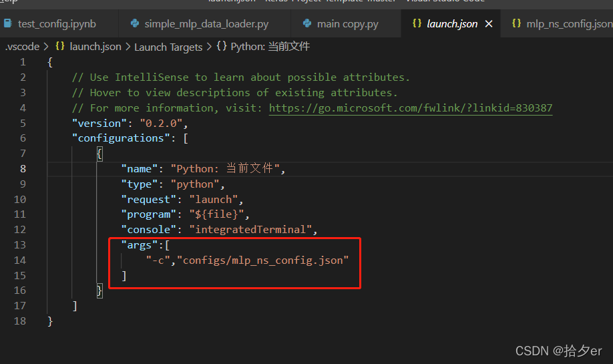Image resolution: width=613 pixels, height=364 pixels.
Task: Click JSON braces icon on mlp_ns_config.json tab
Action: 516,23
